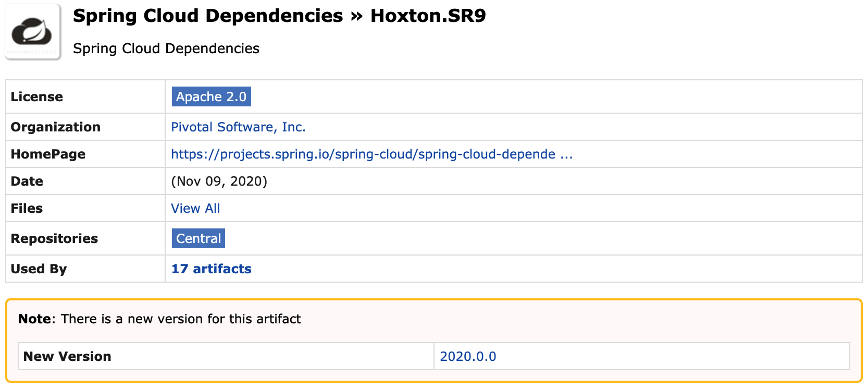Open Pivotal Software, Inc. organization link
This screenshot has height=388, width=868.
point(238,127)
